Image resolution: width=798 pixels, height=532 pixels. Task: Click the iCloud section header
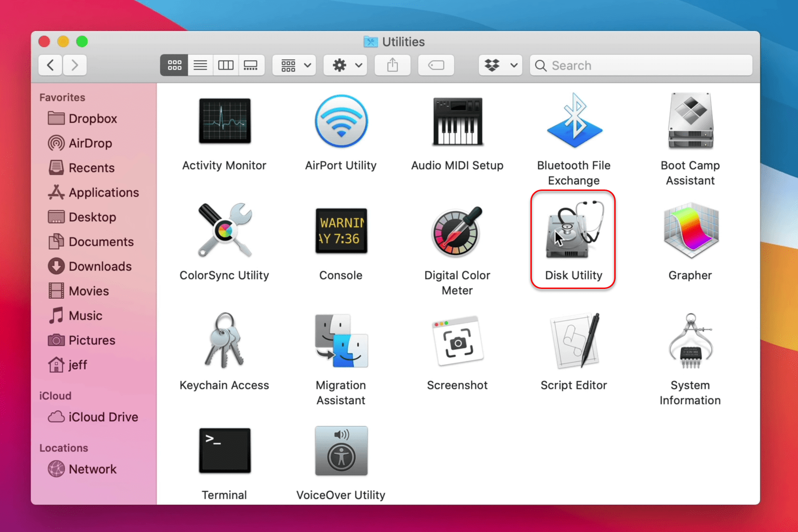(55, 396)
